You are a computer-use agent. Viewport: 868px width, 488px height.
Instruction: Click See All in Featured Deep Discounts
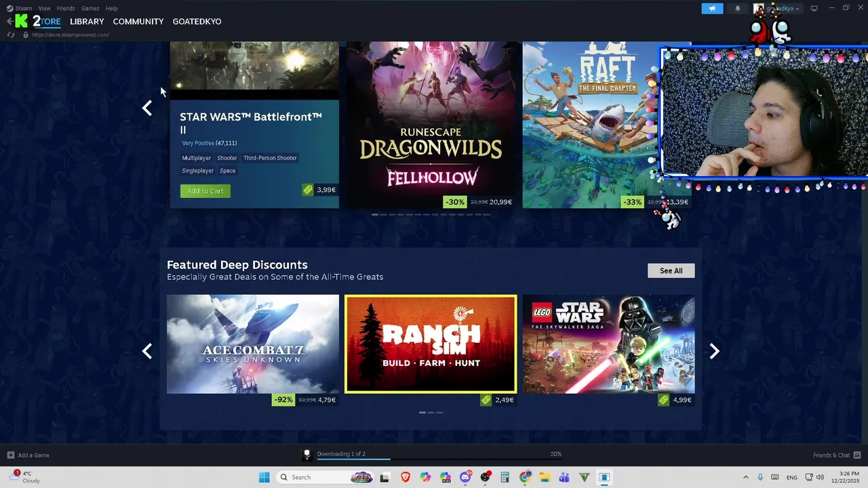click(671, 270)
